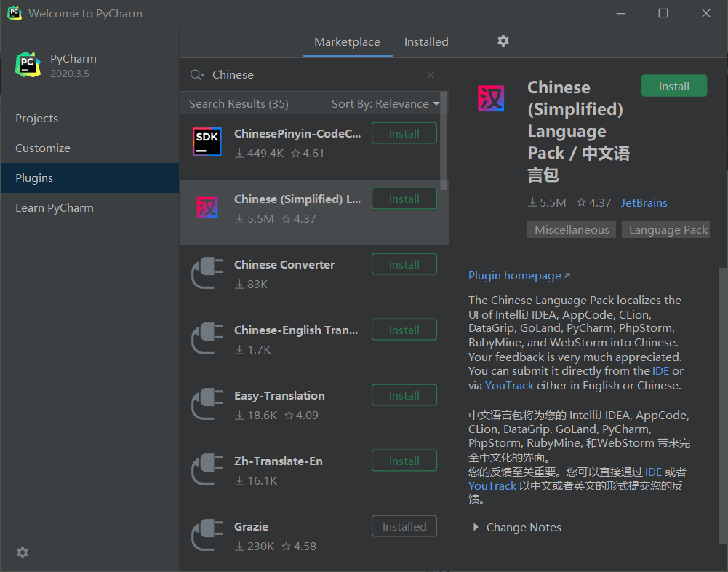
Task: Select the Plugins section
Action: pyautogui.click(x=89, y=178)
